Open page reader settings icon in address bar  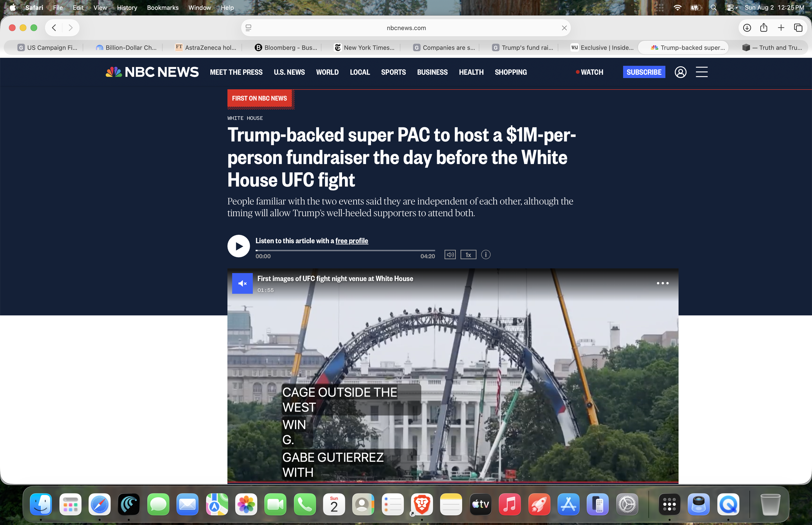(248, 28)
